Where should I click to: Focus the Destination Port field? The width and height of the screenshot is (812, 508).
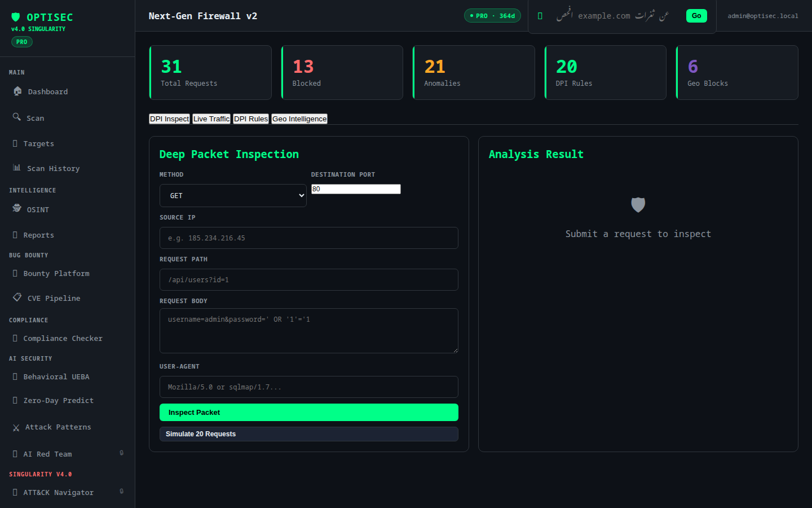pyautogui.click(x=356, y=189)
